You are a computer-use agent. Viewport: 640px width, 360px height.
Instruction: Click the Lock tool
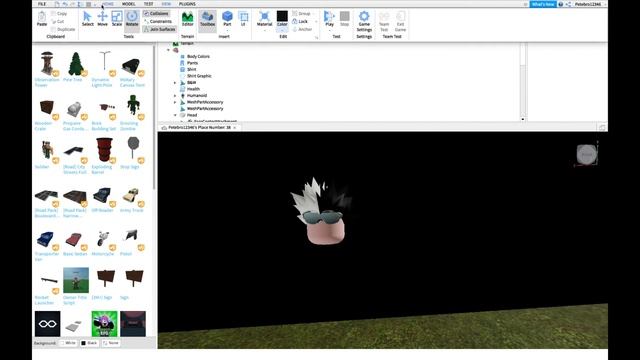(x=300, y=21)
